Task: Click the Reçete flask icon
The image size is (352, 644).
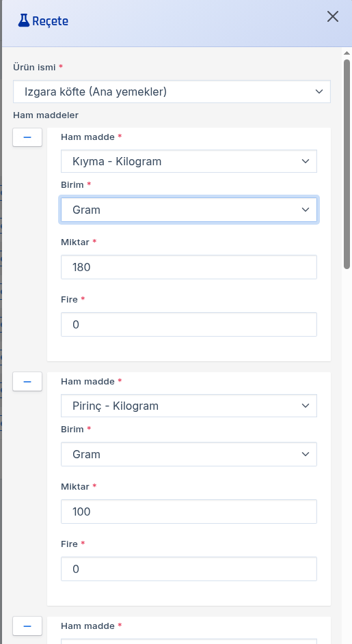Action: [24, 20]
